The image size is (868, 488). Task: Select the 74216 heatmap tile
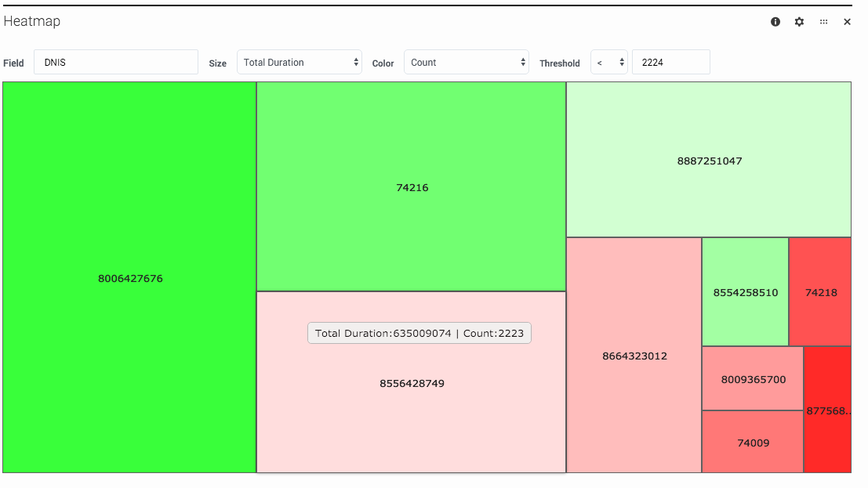click(411, 188)
